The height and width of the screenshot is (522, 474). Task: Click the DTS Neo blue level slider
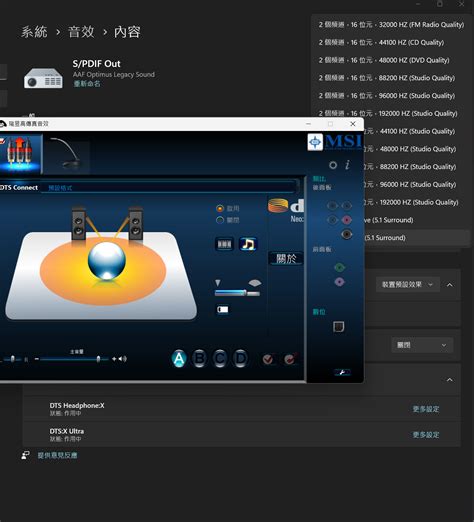tap(237, 293)
